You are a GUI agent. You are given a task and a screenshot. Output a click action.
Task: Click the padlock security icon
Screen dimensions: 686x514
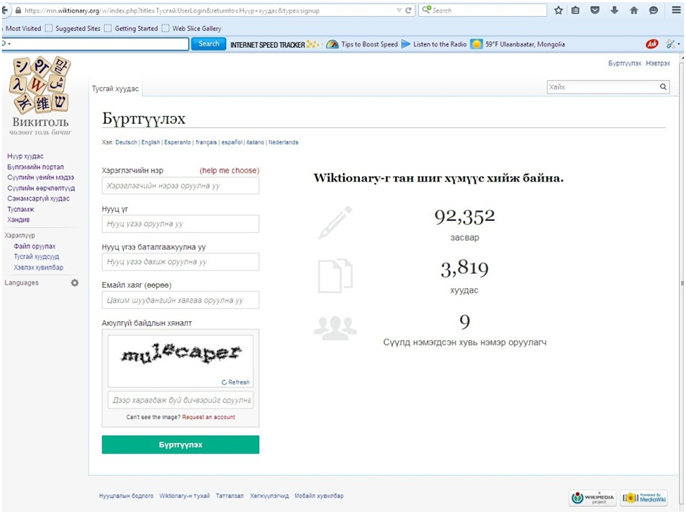click(x=18, y=10)
